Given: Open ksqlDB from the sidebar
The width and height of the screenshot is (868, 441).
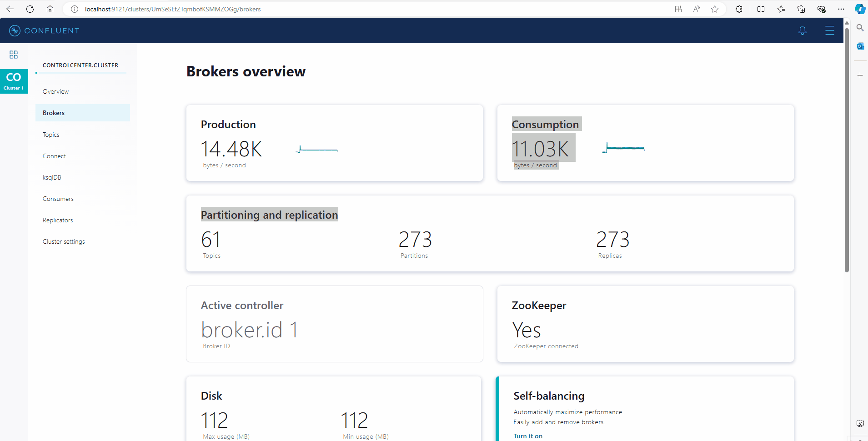Looking at the screenshot, I should (x=52, y=177).
